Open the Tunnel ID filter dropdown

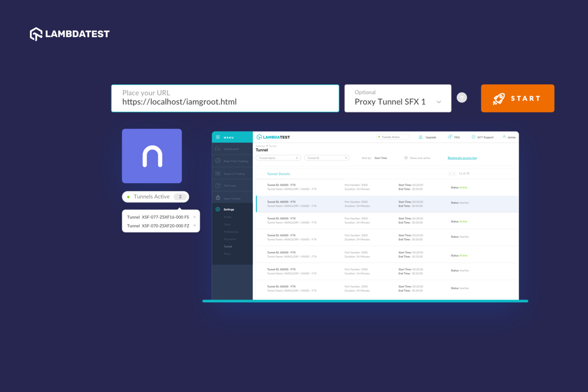click(x=327, y=158)
